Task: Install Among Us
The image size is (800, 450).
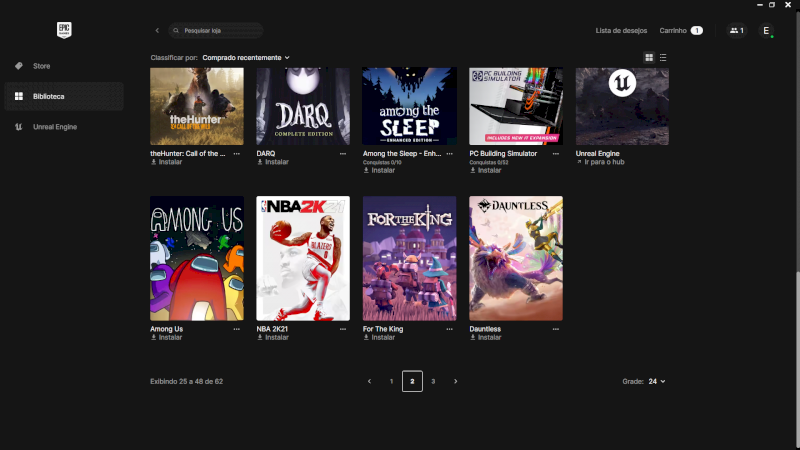Action: 166,337
